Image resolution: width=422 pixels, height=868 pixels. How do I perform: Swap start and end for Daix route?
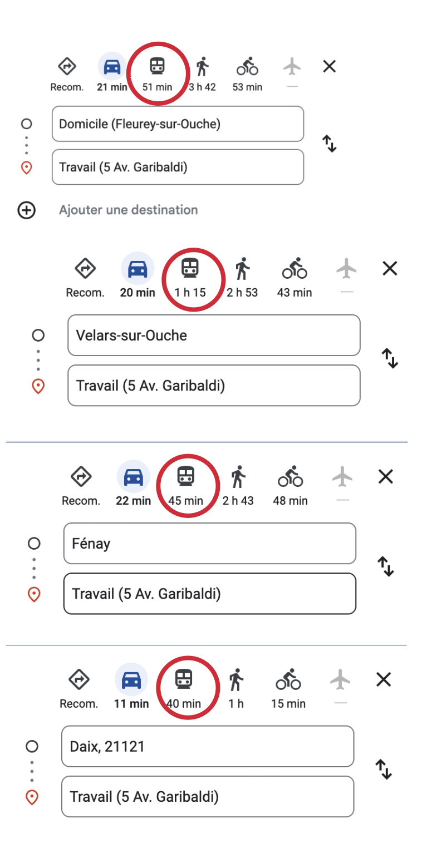coord(384,770)
